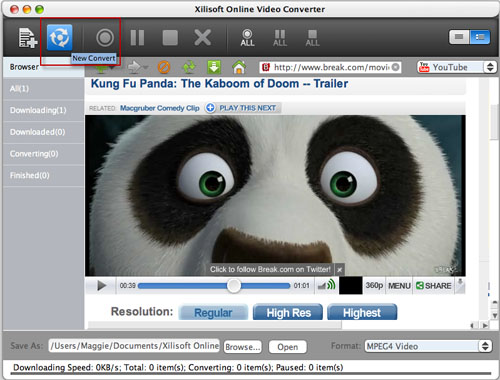The image size is (500, 380).
Task: Click the Open folder button
Action: coord(288,347)
